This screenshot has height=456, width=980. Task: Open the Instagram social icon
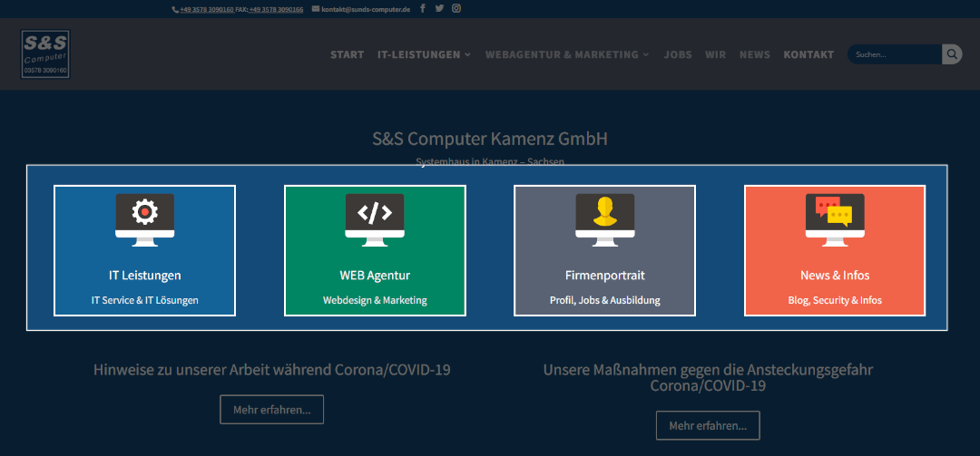pos(456,9)
